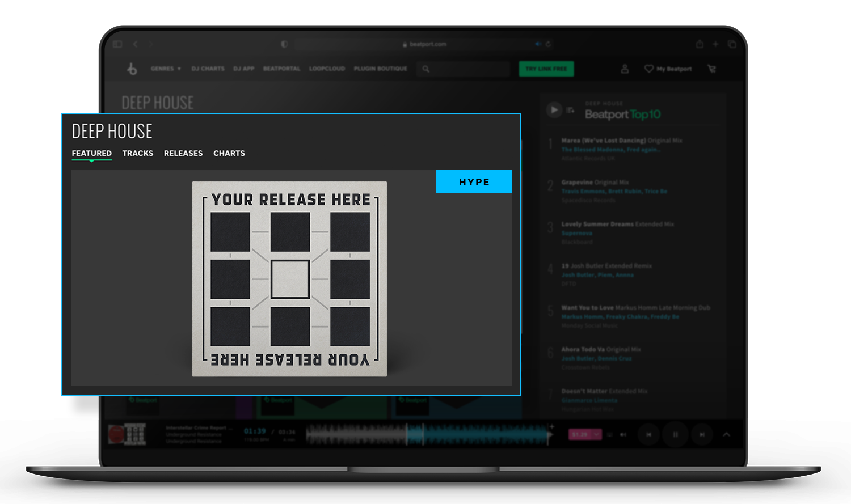Click the Your Release Here artwork
Image resolution: width=851 pixels, height=504 pixels.
tap(289, 279)
